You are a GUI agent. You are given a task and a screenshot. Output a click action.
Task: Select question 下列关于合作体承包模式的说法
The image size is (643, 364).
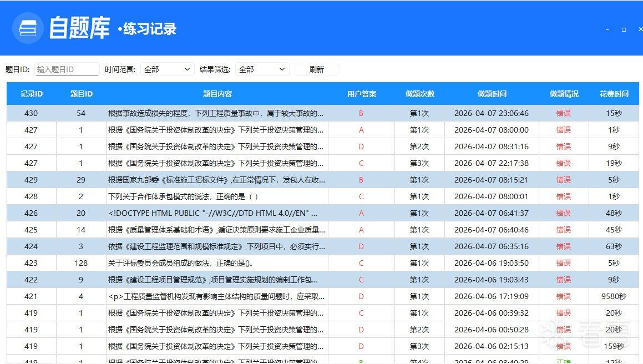pos(217,196)
